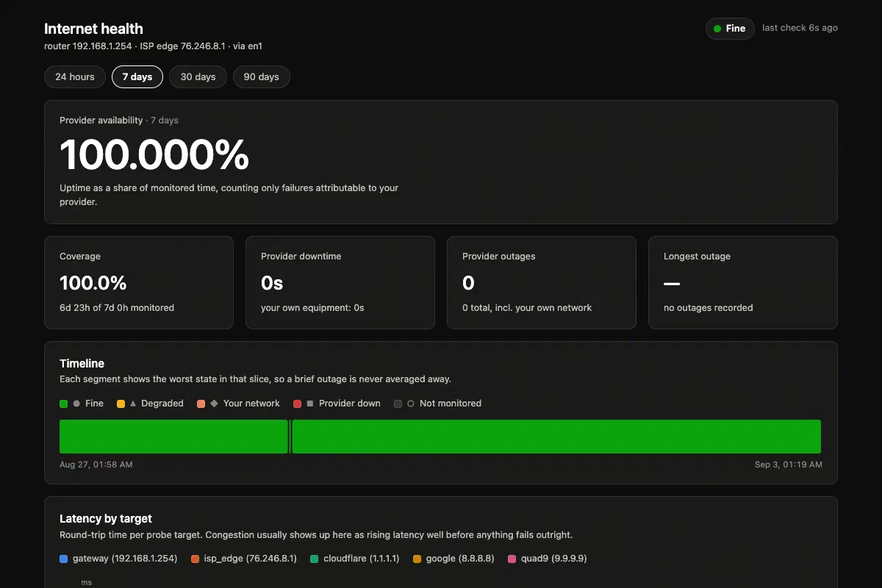
Task: Click 'your own equipment: 0s' text
Action: [312, 308]
